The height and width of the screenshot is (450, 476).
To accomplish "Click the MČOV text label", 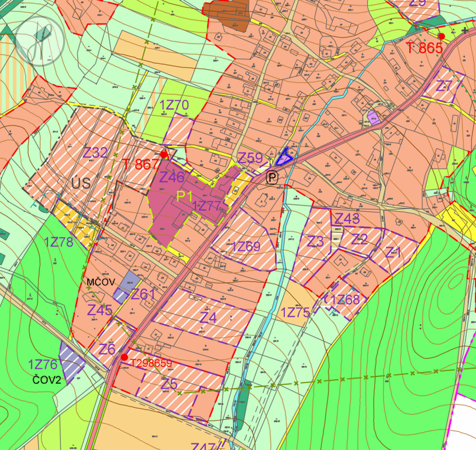I will tap(101, 282).
